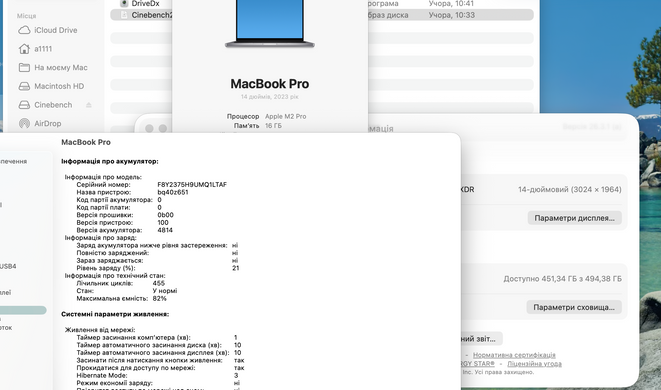Viewport: 661px width, 390px height.
Task: Select serial number F8Y2375H9UMQ1LTAF
Action: [192, 185]
